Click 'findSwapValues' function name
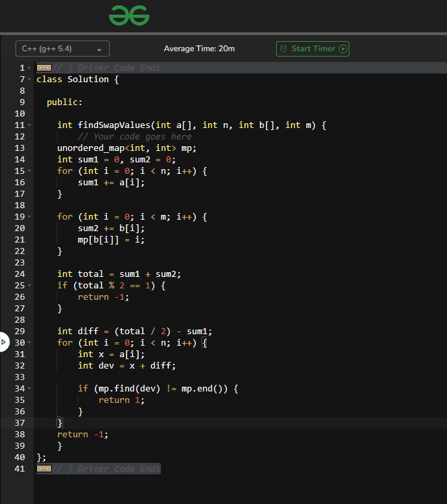This screenshot has width=447, height=504. [114, 125]
